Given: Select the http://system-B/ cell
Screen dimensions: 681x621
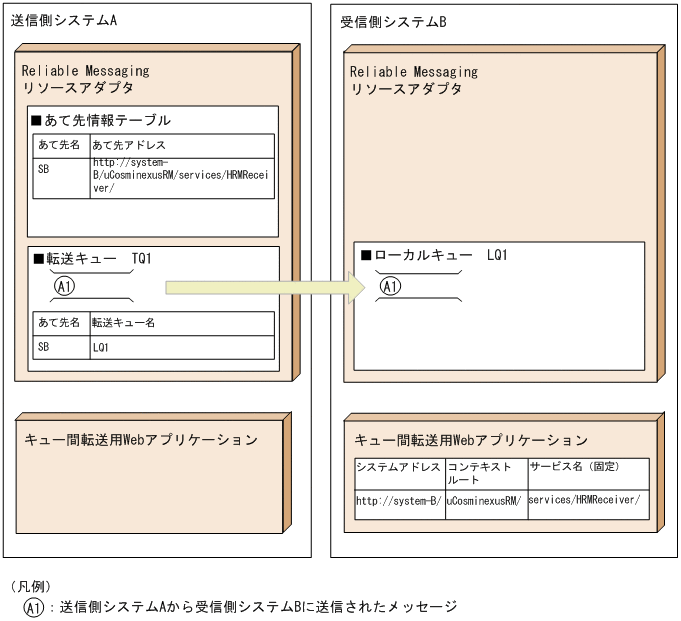Looking at the screenshot, I should 400,505.
